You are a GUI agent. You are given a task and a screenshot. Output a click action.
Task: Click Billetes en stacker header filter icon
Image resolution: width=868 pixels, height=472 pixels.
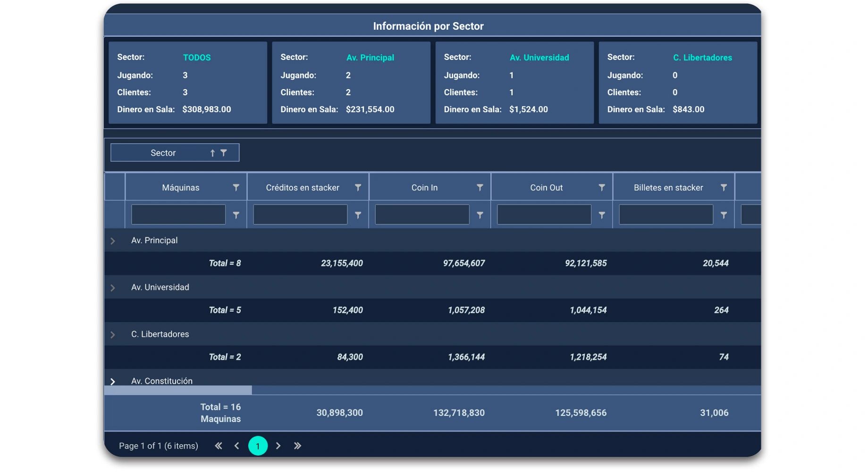coord(724,188)
